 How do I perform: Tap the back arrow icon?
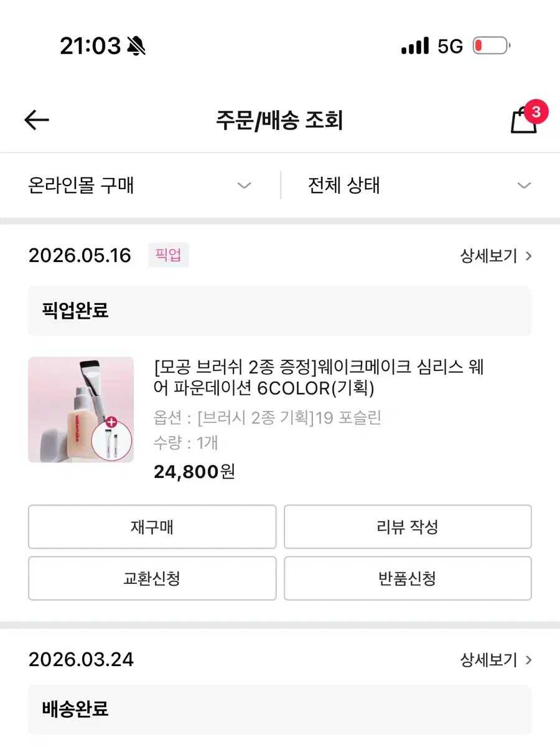(37, 120)
